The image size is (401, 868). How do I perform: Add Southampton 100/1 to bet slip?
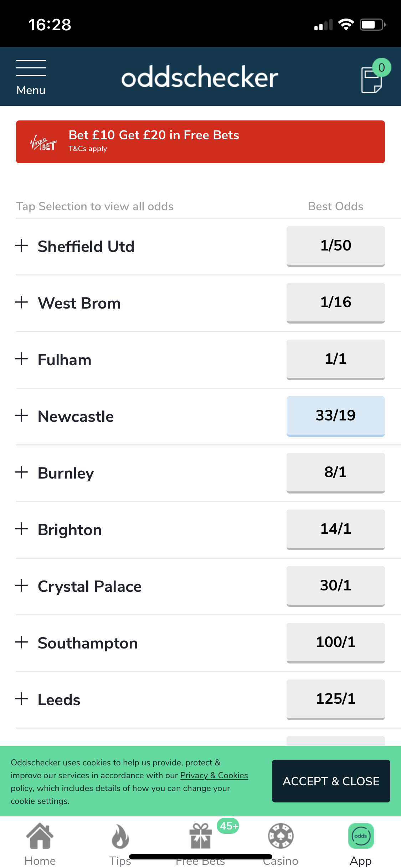pos(336,643)
